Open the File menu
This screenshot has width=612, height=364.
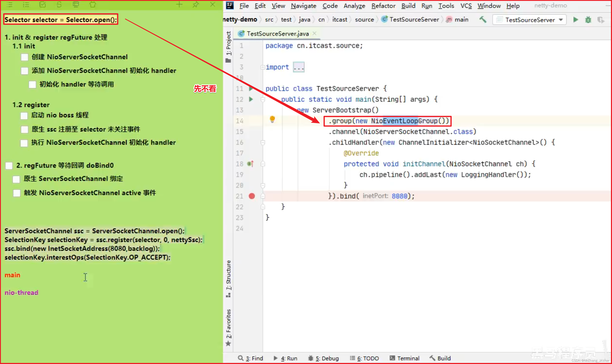(x=244, y=6)
